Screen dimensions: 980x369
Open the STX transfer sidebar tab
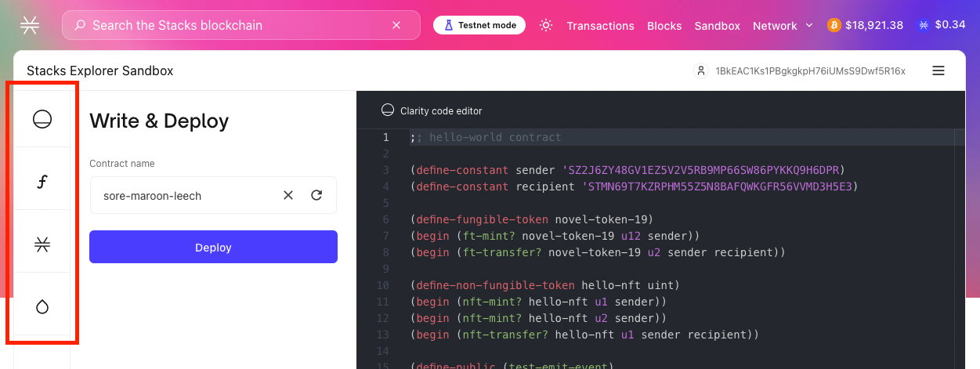tap(42, 244)
